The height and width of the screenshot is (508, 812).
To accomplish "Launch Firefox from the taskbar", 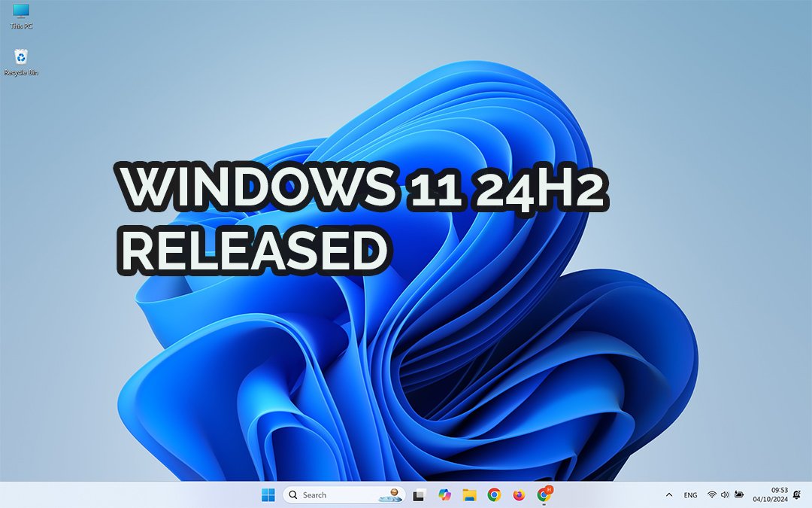I will pos(519,494).
